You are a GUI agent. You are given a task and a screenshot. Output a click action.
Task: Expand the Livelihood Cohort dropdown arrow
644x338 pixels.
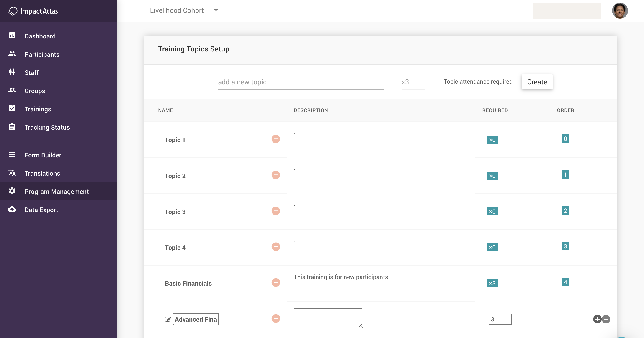216,10
